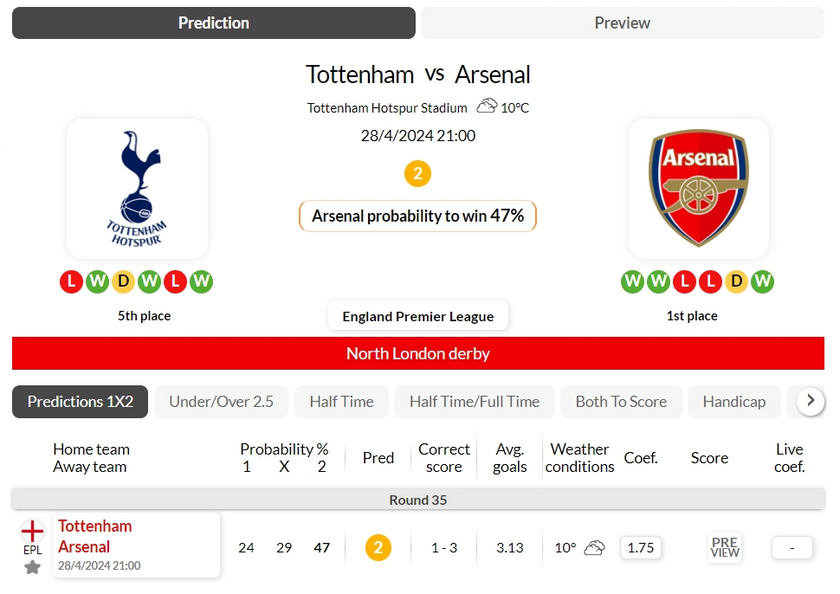
Task: Click the 1.75 coefficient button
Action: 641,548
